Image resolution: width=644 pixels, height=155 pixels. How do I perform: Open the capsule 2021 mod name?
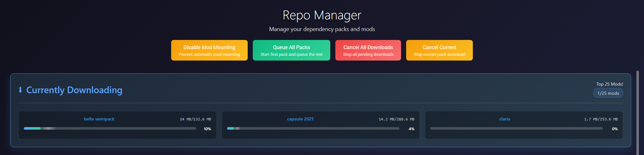(x=300, y=119)
